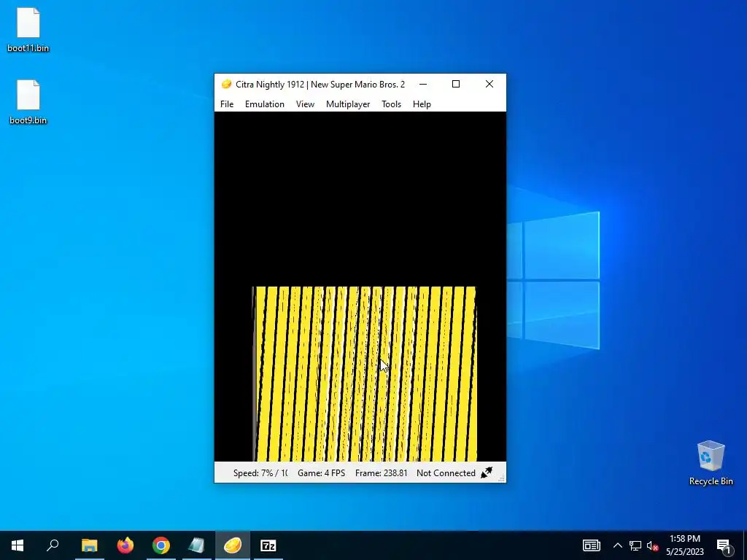747x560 pixels.
Task: Select the Recycle Bin desktop icon
Action: [711, 463]
